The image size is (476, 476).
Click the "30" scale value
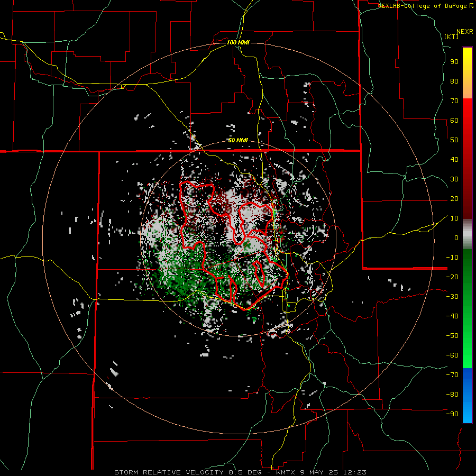click(454, 179)
